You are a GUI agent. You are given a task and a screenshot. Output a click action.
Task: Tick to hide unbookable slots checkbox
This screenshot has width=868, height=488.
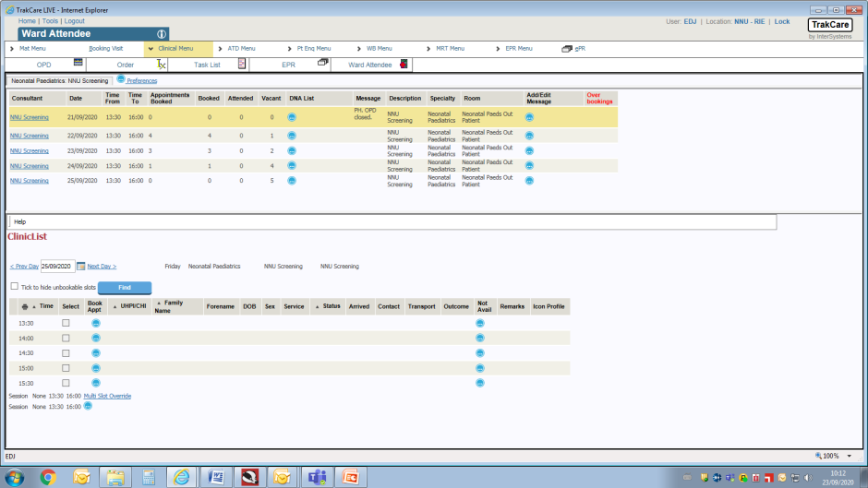[x=14, y=287]
